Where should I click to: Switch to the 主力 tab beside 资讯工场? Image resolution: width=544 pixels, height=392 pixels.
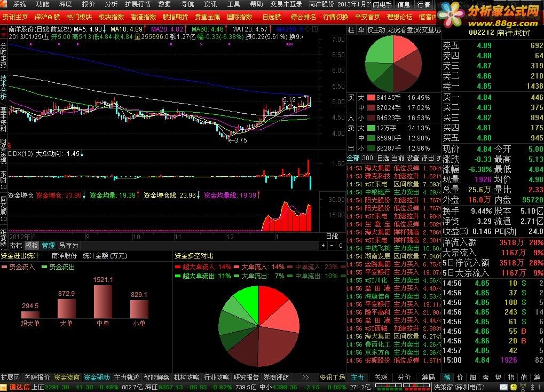357,378
